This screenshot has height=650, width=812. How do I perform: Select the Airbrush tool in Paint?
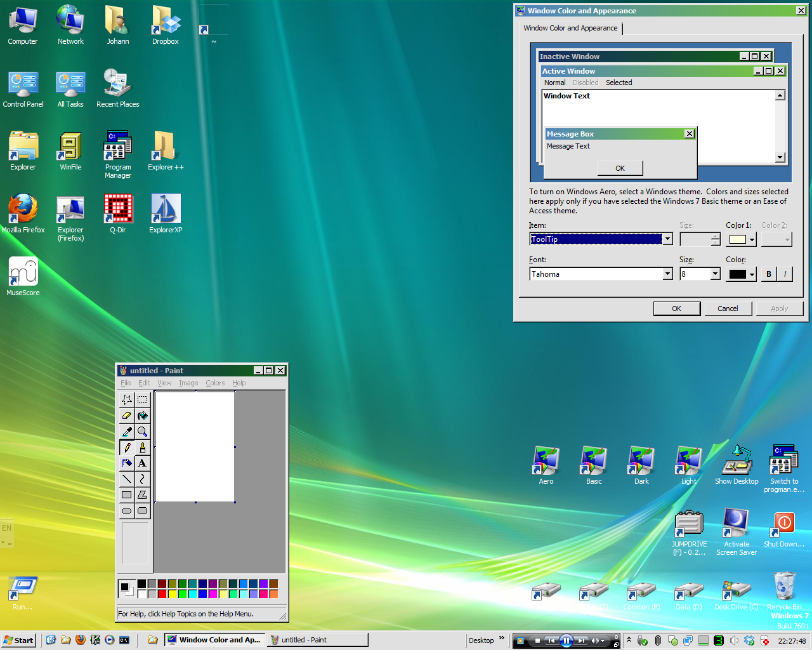pos(126,463)
